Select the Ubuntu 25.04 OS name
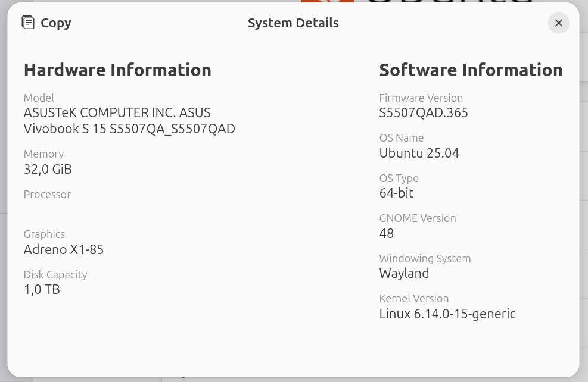The height and width of the screenshot is (382, 588). pyautogui.click(x=419, y=153)
